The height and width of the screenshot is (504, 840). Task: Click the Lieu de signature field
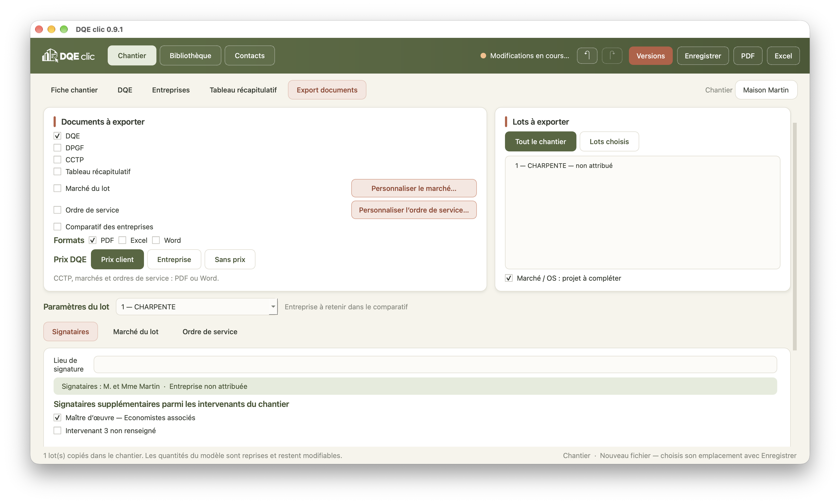coord(435,364)
